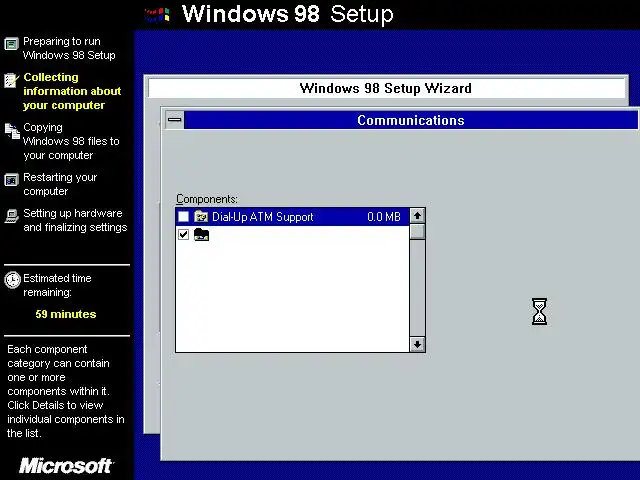640x480 pixels.
Task: Uncheck the checked second component checkbox
Action: tap(184, 234)
